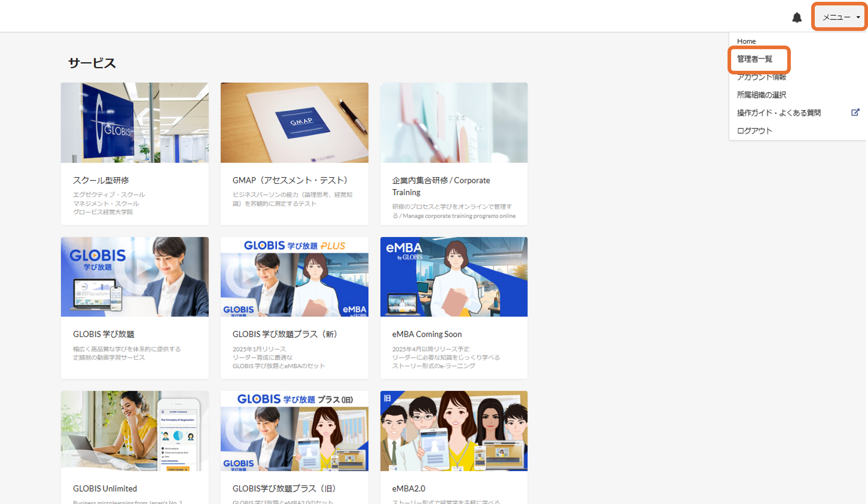This screenshot has height=504, width=868.
Task: Click the GMAP assessment test thumbnail
Action: click(294, 122)
